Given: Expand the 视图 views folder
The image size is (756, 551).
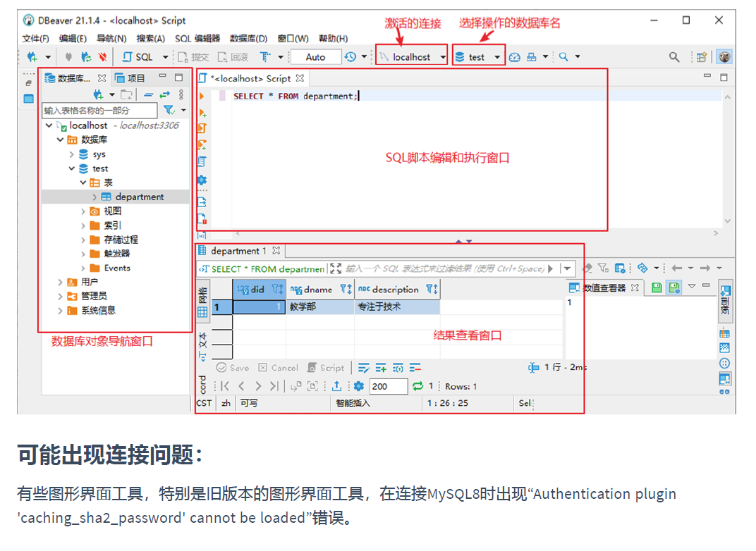Looking at the screenshot, I should tap(83, 211).
